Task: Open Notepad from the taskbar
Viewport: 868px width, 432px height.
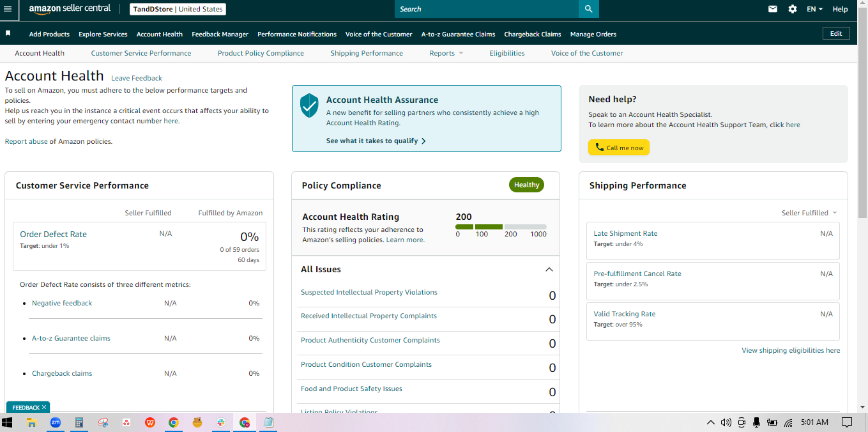Action: [268, 422]
